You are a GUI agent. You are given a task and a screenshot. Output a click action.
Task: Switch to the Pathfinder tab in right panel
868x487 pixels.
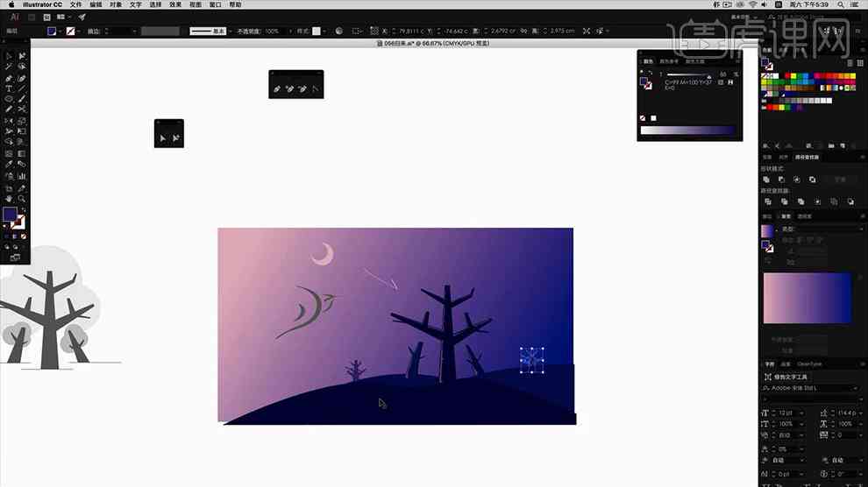(807, 158)
